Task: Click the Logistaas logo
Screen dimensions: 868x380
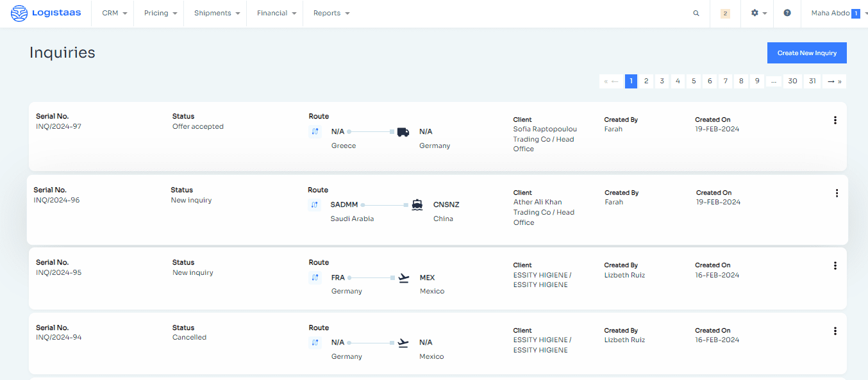Action: (46, 13)
